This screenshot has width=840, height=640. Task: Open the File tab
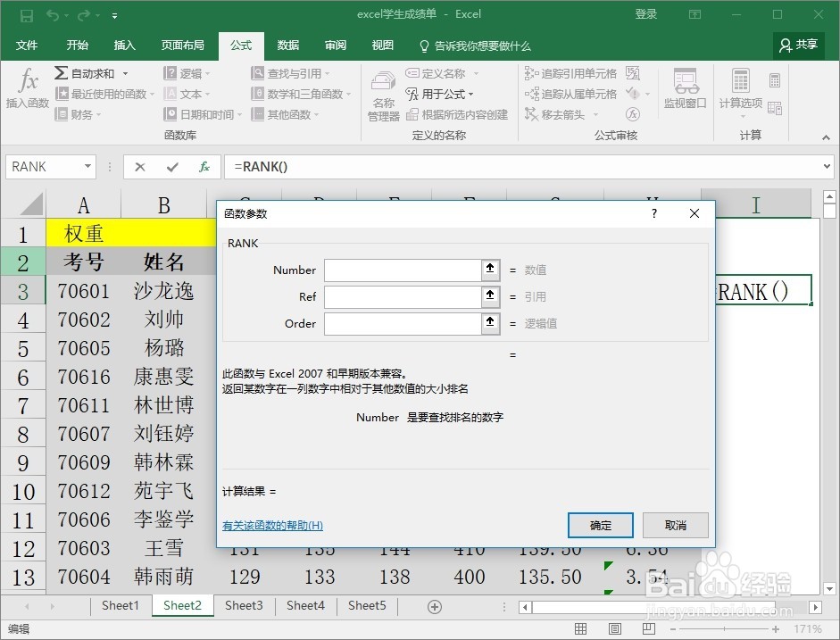(x=26, y=46)
